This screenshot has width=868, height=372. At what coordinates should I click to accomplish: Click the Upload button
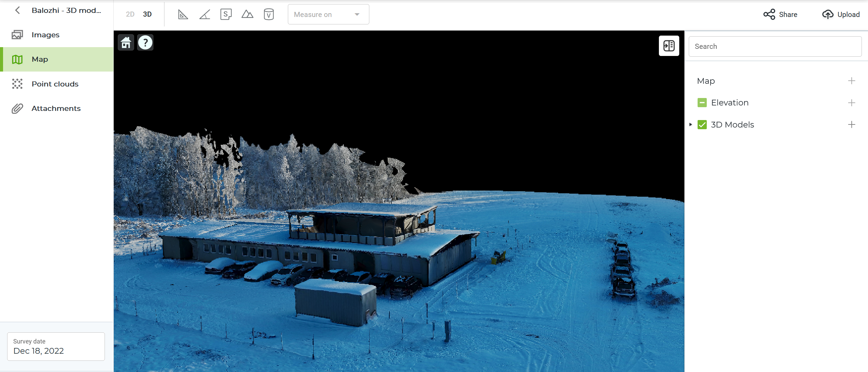pyautogui.click(x=841, y=14)
